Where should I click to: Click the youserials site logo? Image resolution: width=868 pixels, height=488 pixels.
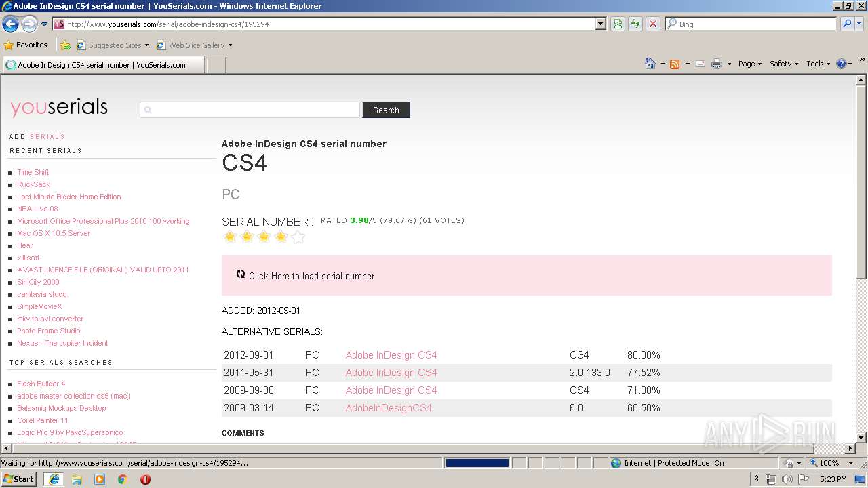point(59,107)
